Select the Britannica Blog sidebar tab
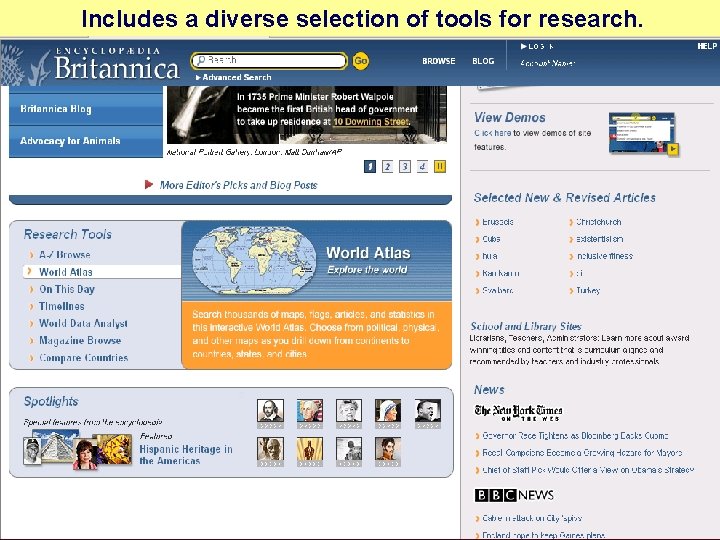Viewport: 720px width, 540px height. [x=86, y=109]
